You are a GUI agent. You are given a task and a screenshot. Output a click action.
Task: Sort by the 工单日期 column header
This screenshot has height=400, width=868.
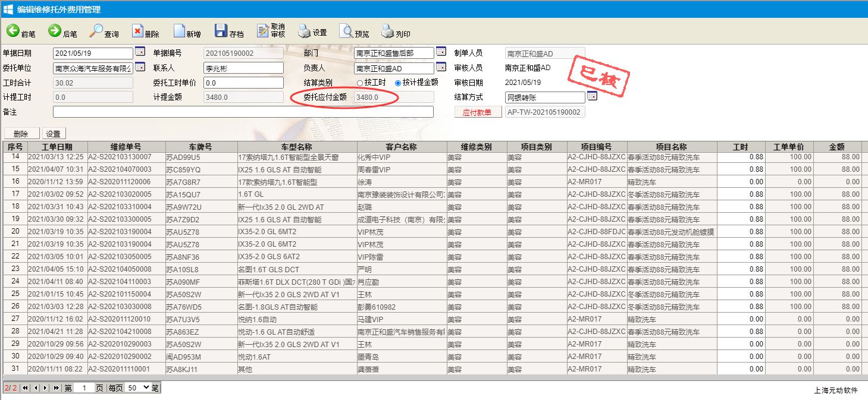57,147
